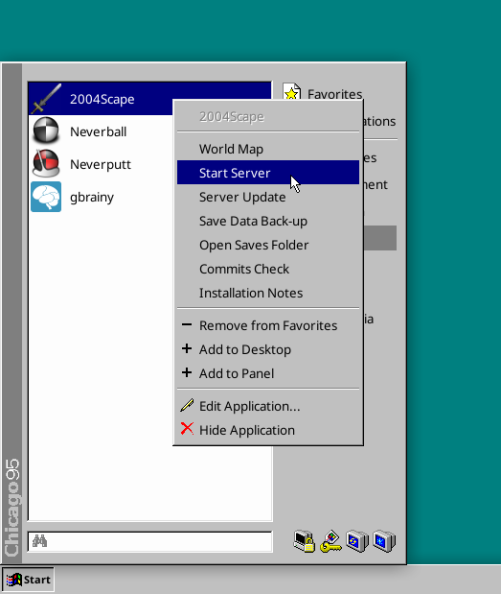Select Hide Application
501x594 pixels.
coord(268,430)
